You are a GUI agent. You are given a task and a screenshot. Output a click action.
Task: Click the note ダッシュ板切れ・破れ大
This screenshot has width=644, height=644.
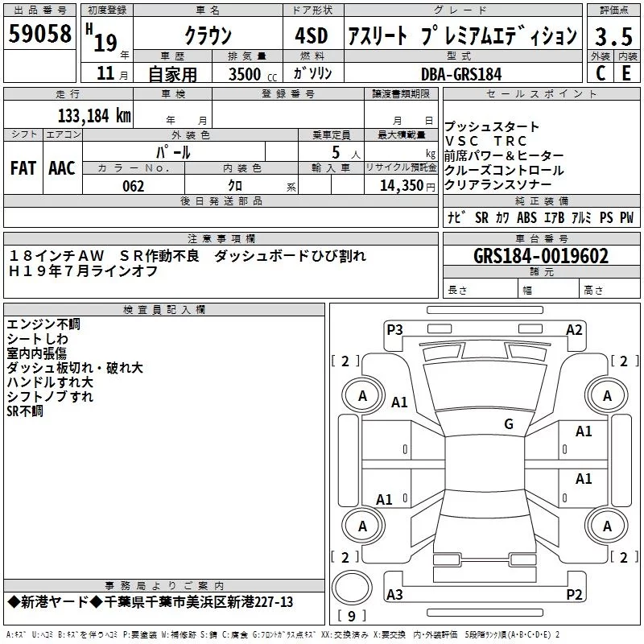tap(75, 368)
